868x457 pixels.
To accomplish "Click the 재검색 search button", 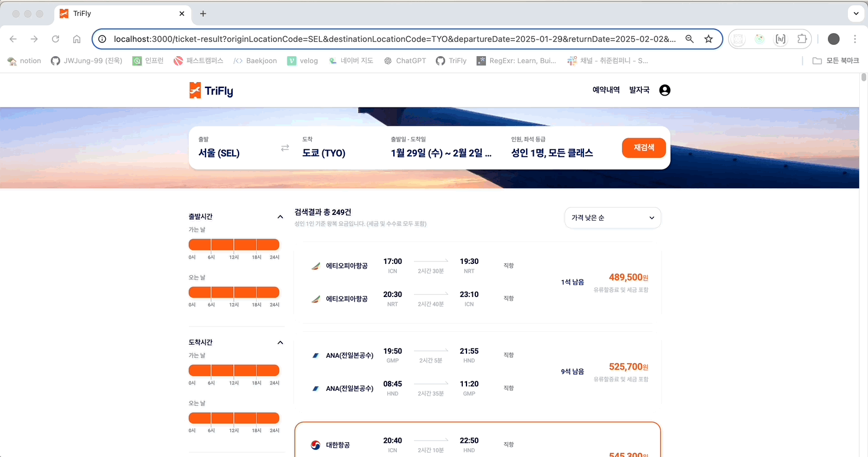I will (x=644, y=148).
